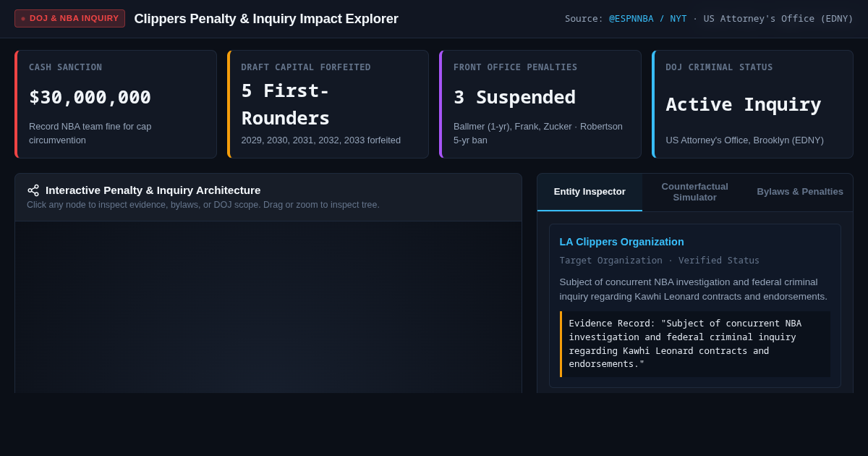This screenshot has width=868, height=456.
Task: Click the Evidence Record quote block
Action: 695,344
